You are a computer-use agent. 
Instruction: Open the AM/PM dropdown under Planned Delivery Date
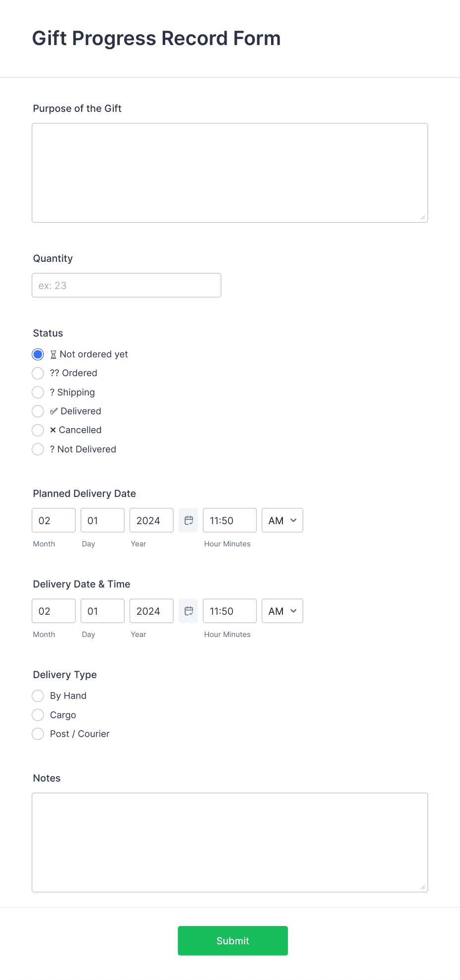pos(282,520)
